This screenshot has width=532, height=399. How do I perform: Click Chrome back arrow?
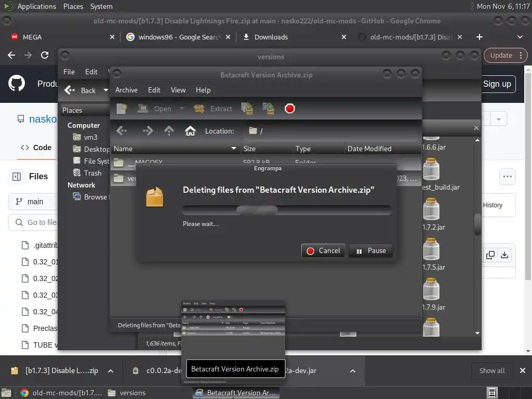pos(11,55)
